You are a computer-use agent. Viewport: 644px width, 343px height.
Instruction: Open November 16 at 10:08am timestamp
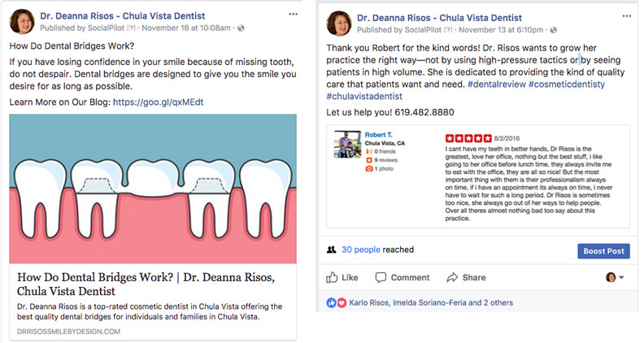tap(186, 28)
